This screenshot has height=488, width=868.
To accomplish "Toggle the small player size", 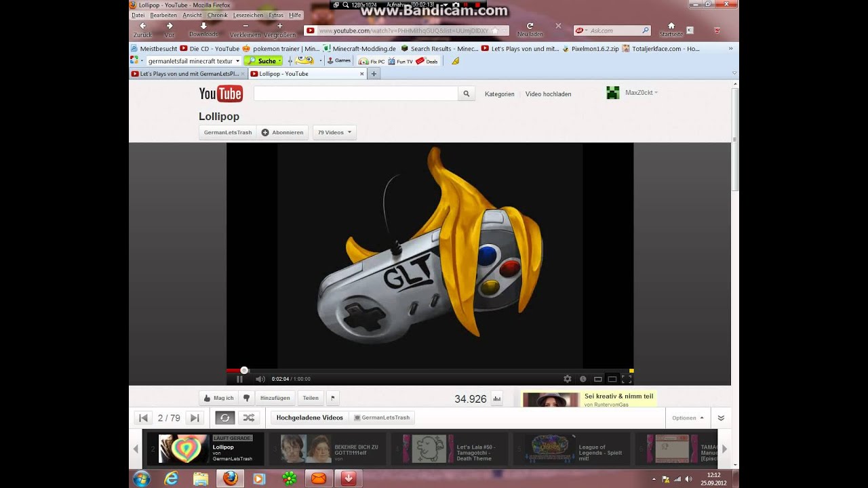I will [598, 379].
